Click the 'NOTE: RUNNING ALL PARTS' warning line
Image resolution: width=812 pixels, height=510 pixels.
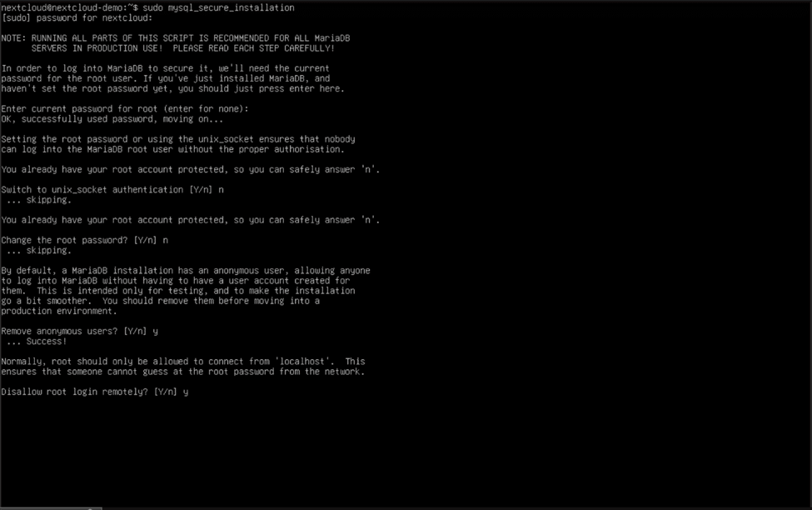pyautogui.click(x=176, y=38)
